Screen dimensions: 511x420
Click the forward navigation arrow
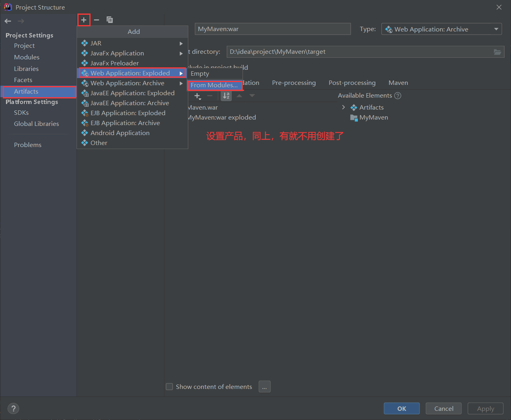(21, 21)
